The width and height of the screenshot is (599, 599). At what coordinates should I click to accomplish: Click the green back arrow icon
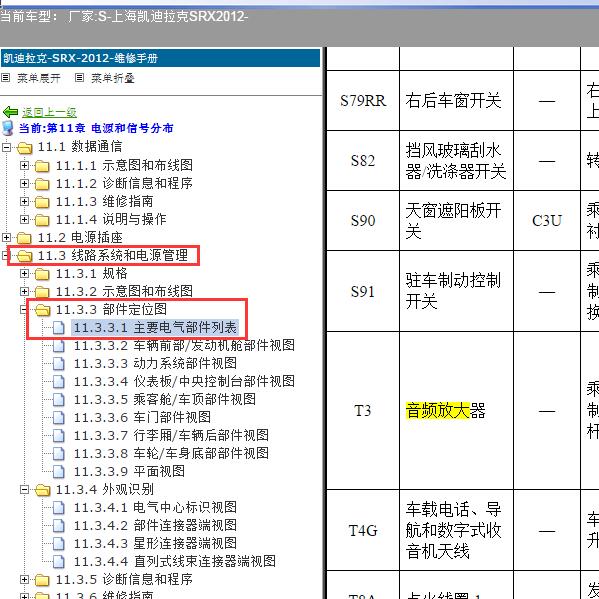pyautogui.click(x=10, y=112)
